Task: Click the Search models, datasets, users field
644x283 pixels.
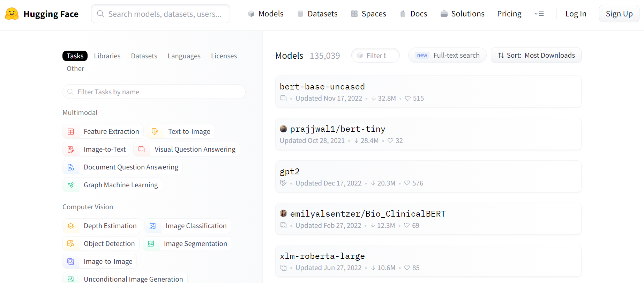Action: tap(160, 14)
